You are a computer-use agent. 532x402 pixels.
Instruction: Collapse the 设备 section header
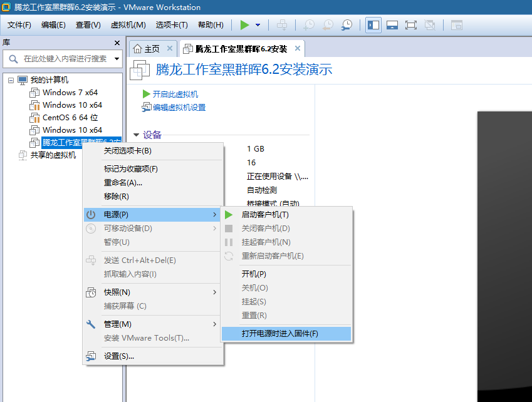tap(137, 133)
